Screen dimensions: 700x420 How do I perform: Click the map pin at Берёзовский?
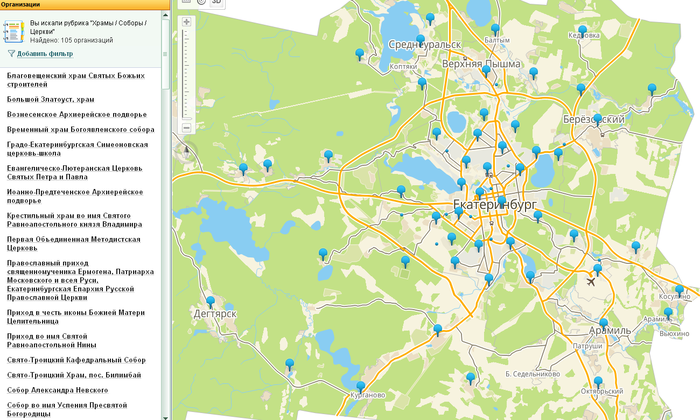click(598, 117)
